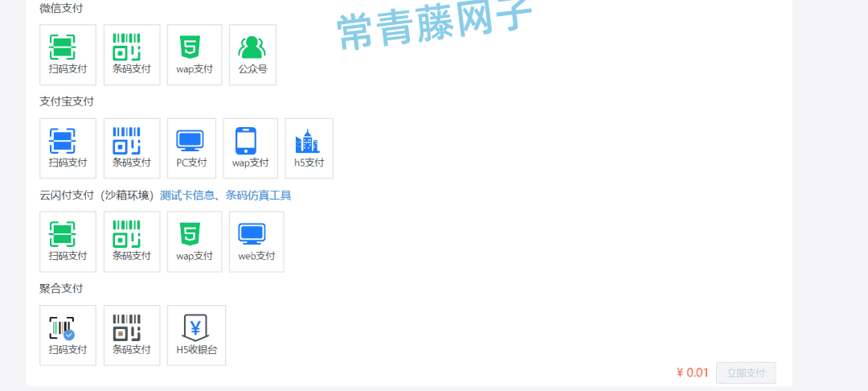Select Alipay 扫码支付 option
This screenshot has width=868, height=391.
[68, 148]
